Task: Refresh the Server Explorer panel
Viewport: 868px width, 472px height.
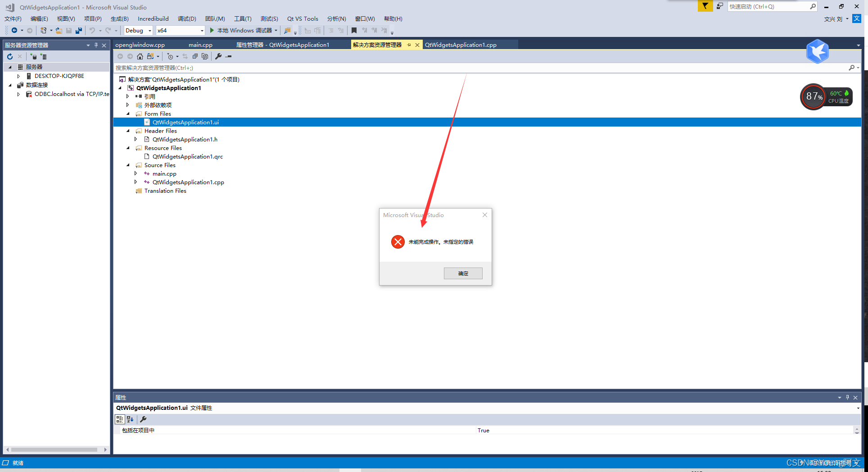Action: [10, 56]
